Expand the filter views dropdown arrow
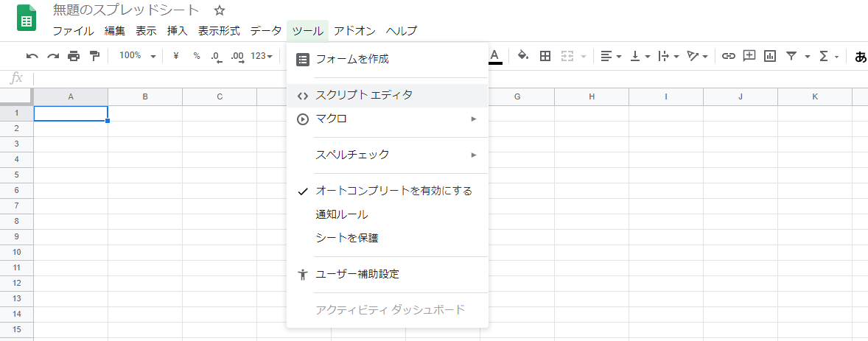868x341 pixels. 808,57
